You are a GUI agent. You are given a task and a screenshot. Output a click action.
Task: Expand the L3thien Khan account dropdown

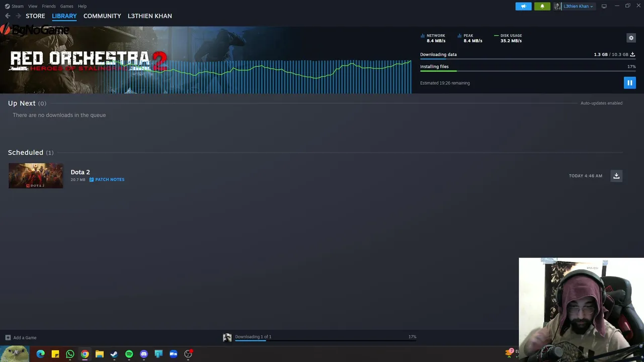pyautogui.click(x=578, y=6)
